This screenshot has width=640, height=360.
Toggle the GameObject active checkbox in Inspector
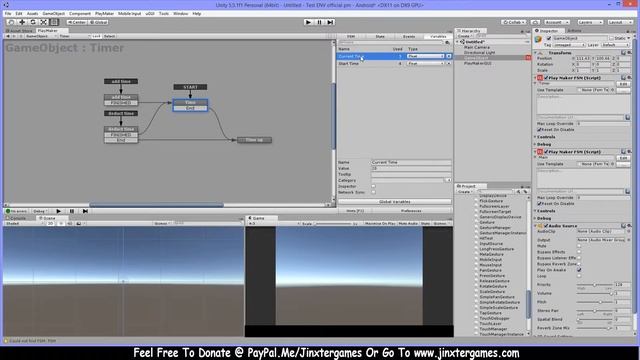click(549, 38)
